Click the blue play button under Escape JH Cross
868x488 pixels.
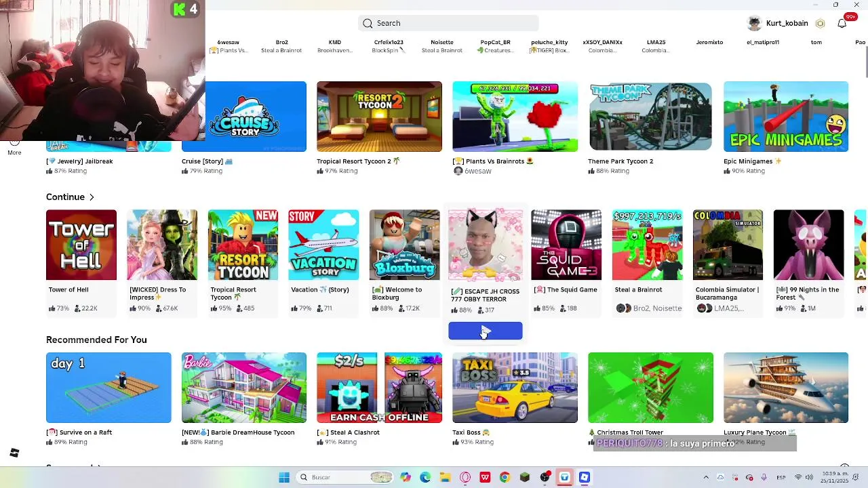click(486, 331)
